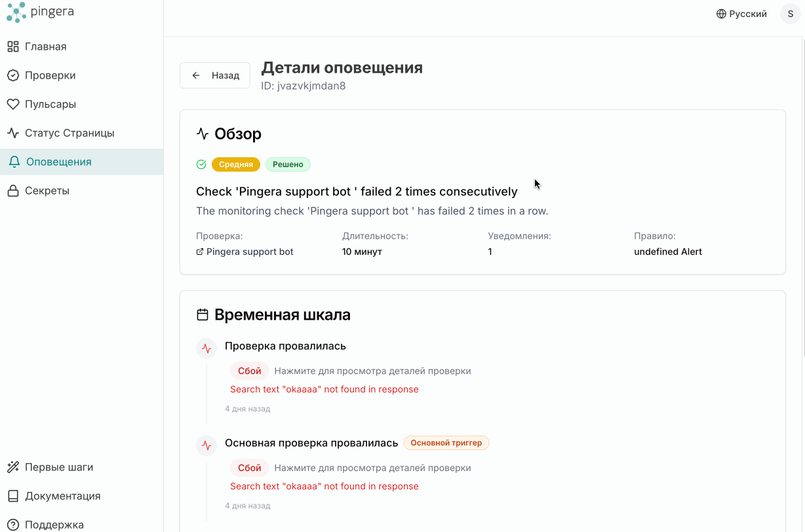
Task: Click the external link icon before Pingera support bot
Action: point(199,251)
